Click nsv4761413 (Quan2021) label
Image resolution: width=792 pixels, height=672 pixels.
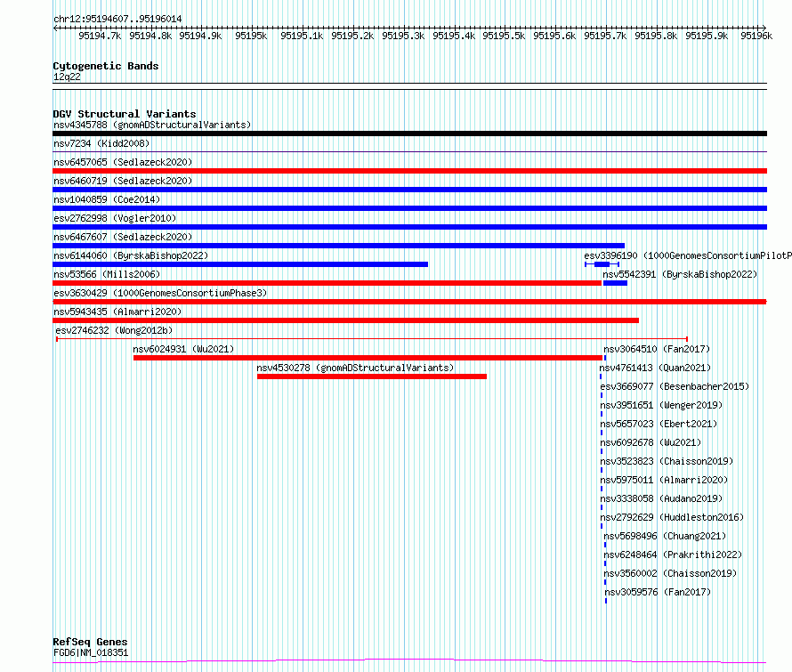coord(655,368)
